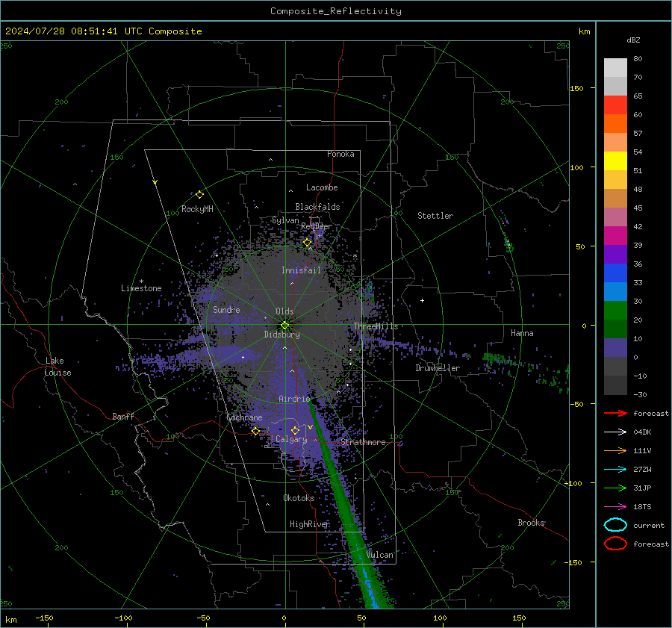The height and width of the screenshot is (628, 672).
Task: Click the ThreeHills town label
Action: point(376,326)
